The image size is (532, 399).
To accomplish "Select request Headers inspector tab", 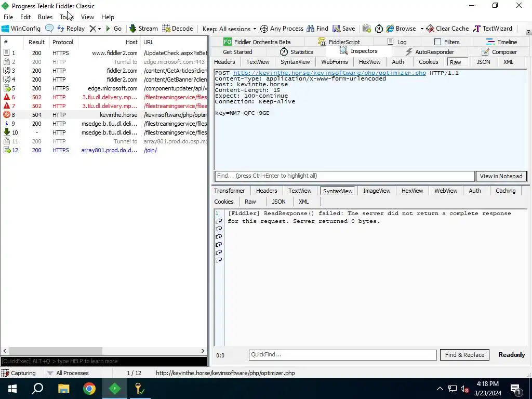I will pyautogui.click(x=224, y=62).
